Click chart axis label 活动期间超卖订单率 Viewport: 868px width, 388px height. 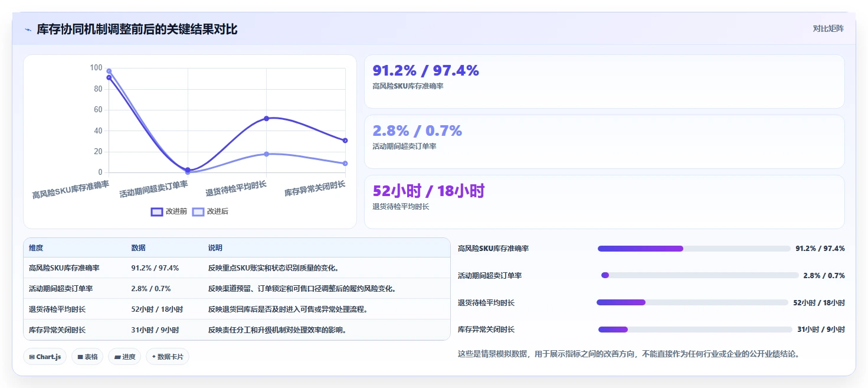pyautogui.click(x=154, y=189)
